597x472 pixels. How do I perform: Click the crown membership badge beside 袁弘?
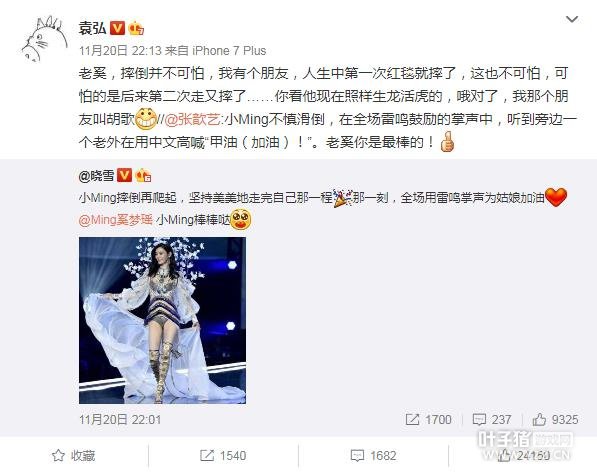click(136, 28)
